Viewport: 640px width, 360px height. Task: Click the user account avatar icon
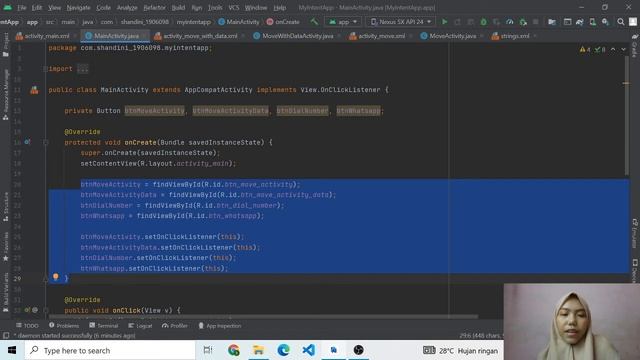[633, 22]
